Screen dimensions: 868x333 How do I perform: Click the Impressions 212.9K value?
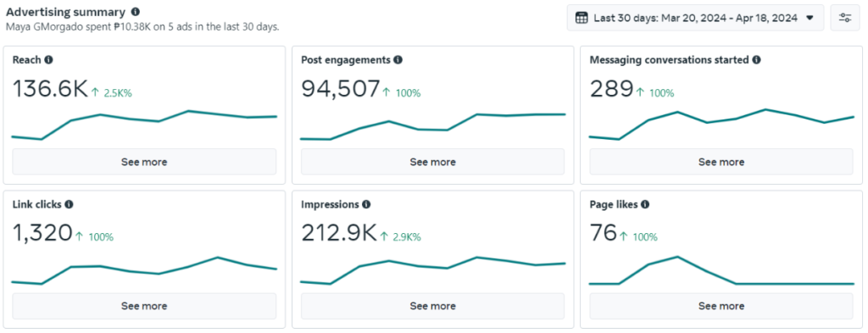(x=339, y=233)
